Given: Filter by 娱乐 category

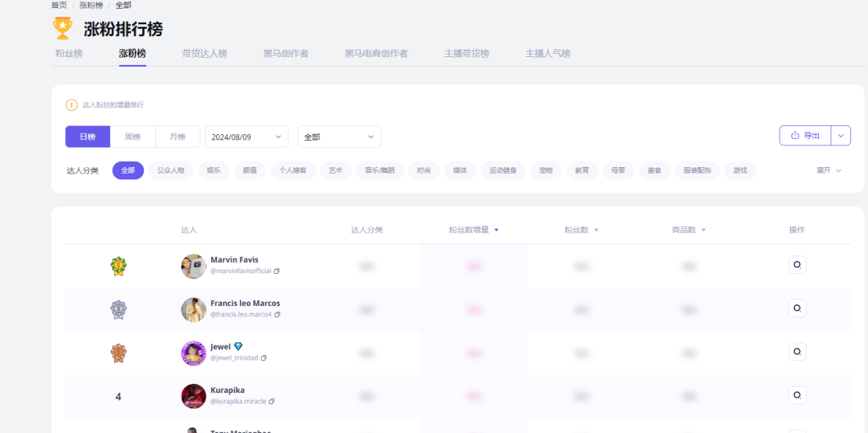Looking at the screenshot, I should [x=214, y=170].
